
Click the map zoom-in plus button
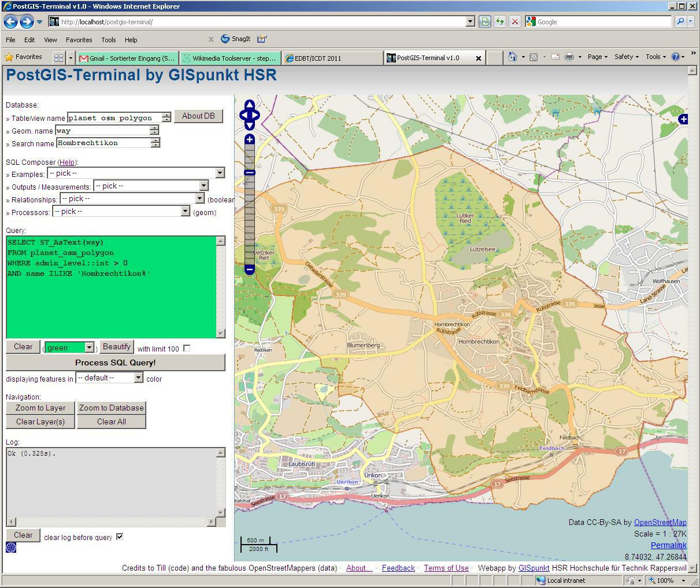tap(250, 139)
